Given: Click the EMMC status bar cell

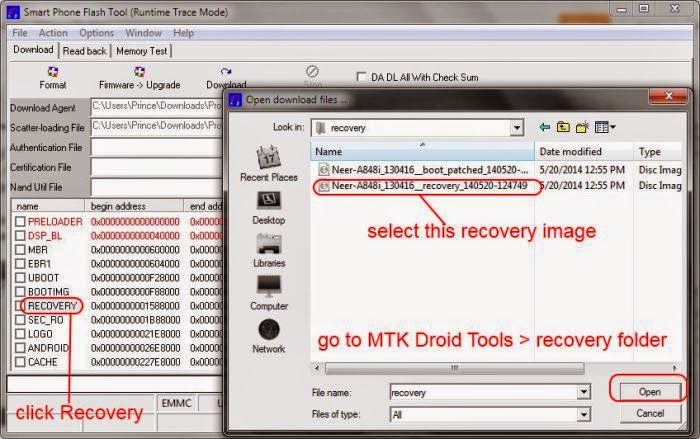Looking at the screenshot, I should tap(176, 403).
